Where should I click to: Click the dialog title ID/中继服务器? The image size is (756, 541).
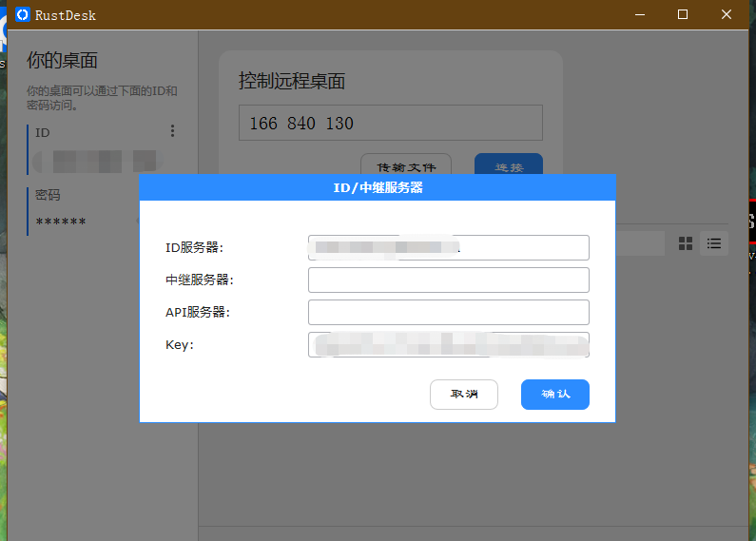point(378,187)
